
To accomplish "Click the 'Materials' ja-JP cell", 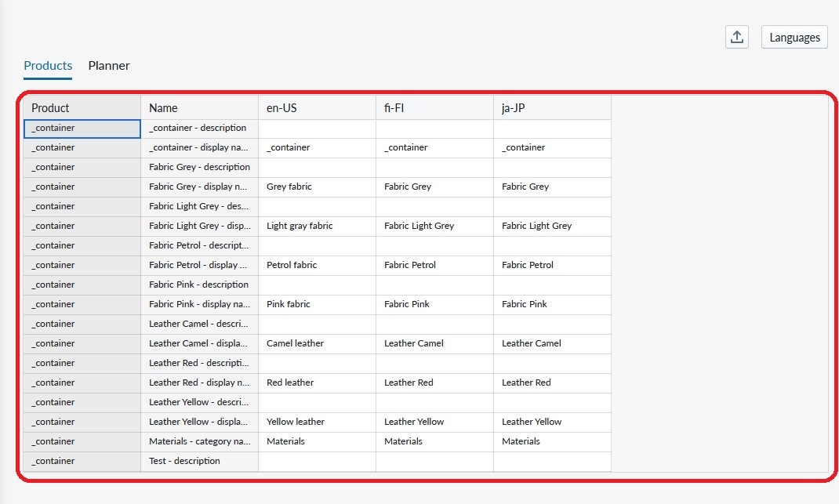I will (x=552, y=442).
